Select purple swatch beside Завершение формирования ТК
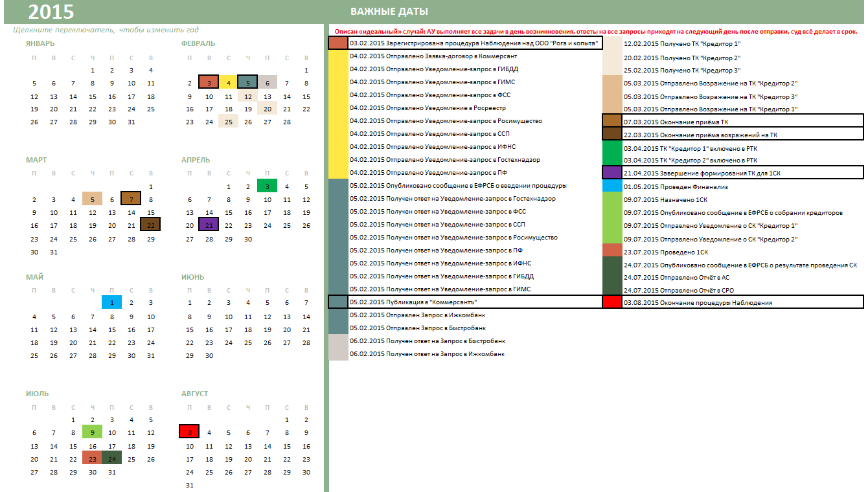868x492 pixels. click(612, 173)
